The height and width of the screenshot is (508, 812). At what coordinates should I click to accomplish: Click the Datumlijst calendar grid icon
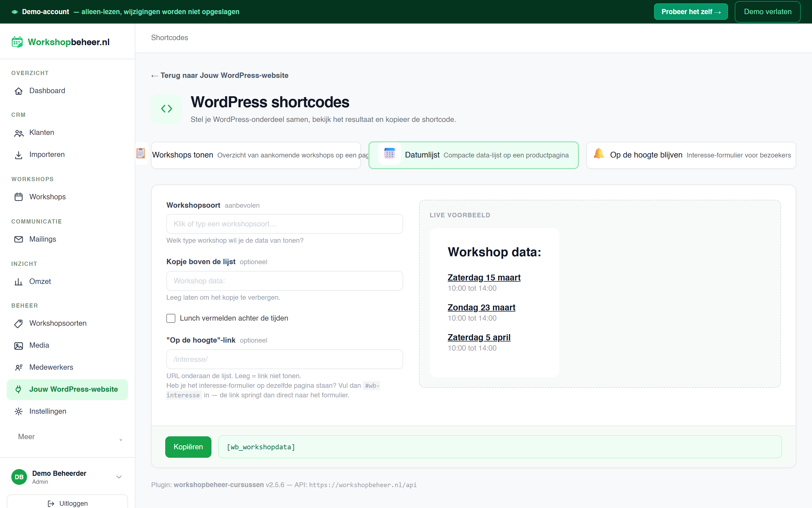click(390, 154)
